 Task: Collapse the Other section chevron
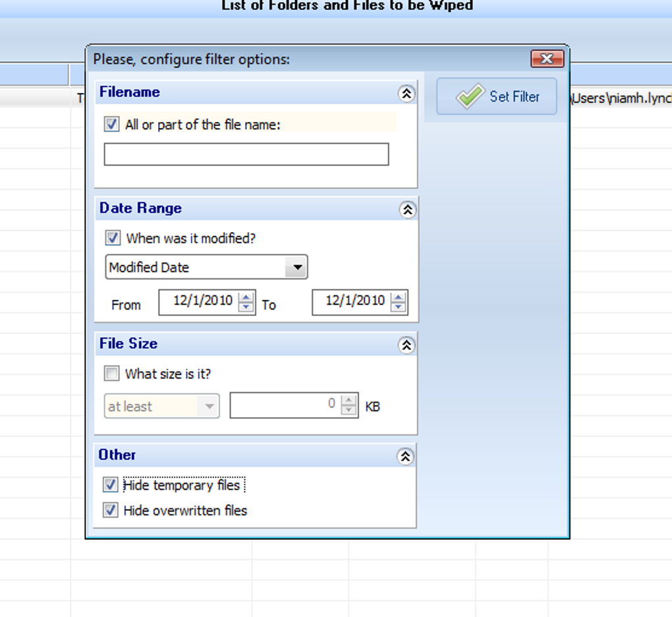(x=405, y=456)
